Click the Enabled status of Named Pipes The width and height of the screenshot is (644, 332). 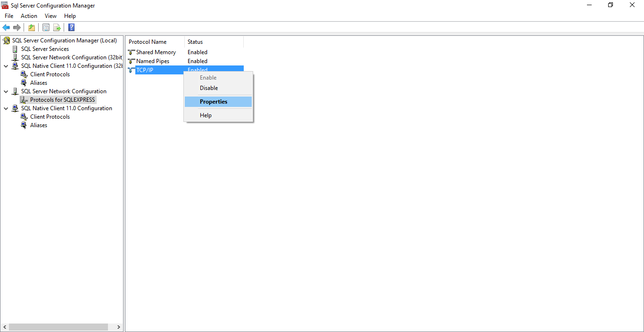tap(198, 61)
